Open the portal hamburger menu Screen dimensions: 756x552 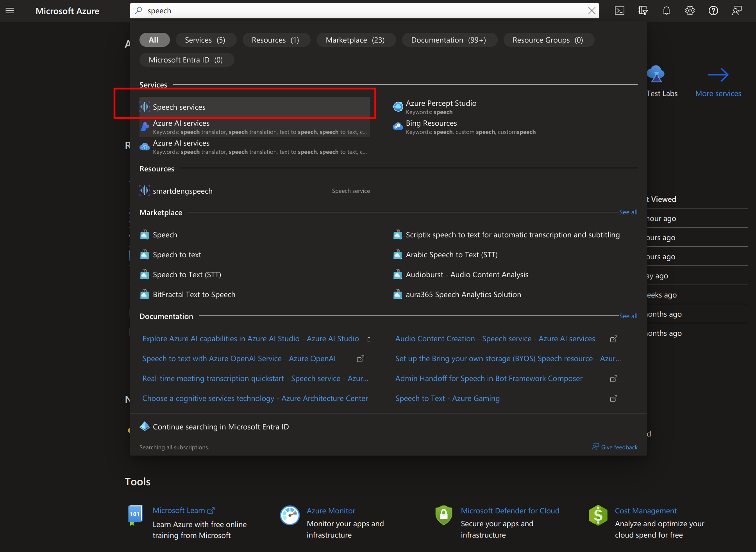10,11
